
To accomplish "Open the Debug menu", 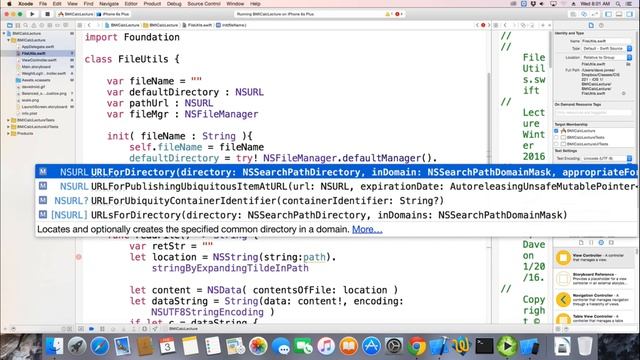I will 174,4.
